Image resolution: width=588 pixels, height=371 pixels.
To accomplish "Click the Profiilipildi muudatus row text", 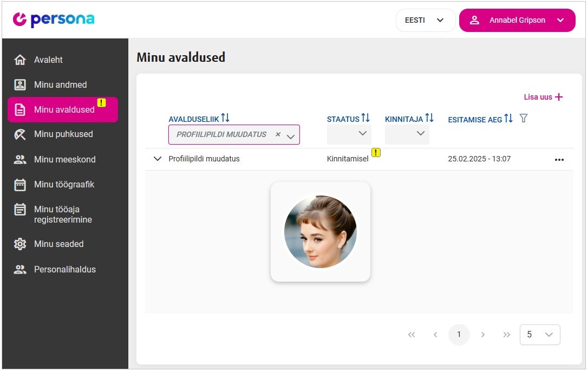I will 204,159.
